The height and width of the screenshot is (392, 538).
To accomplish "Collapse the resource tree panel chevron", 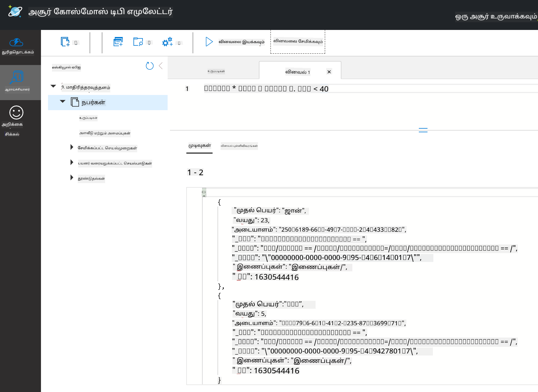I will (161, 66).
